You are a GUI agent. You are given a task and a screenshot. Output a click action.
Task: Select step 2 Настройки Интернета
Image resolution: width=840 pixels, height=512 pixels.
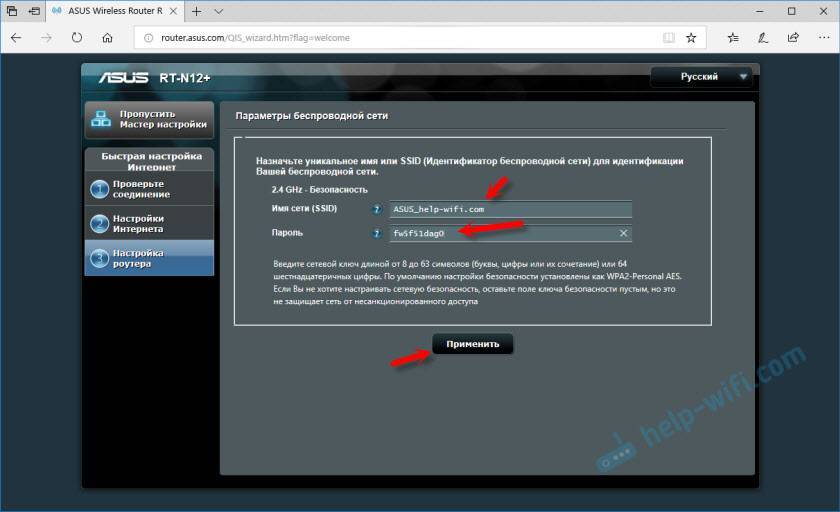[149, 224]
